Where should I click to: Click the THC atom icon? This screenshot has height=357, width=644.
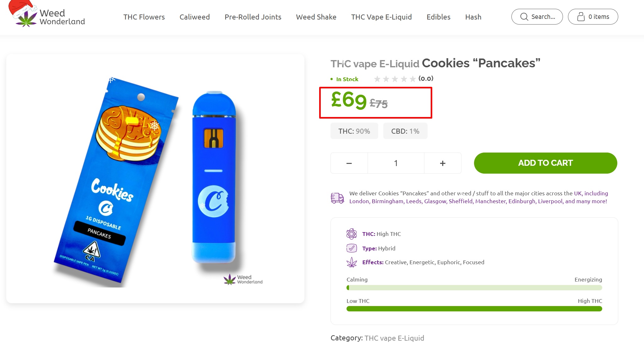point(352,234)
